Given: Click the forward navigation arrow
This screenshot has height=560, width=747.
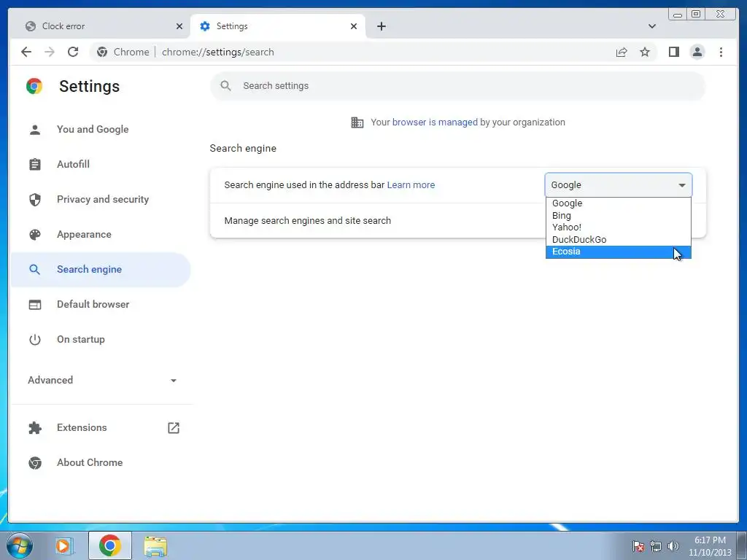Looking at the screenshot, I should pos(50,52).
